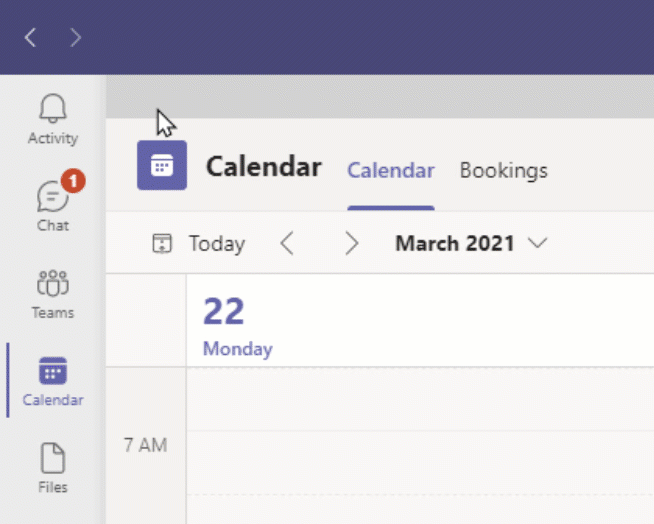Open Files in the sidebar
Image resolution: width=654 pixels, height=524 pixels.
[53, 468]
